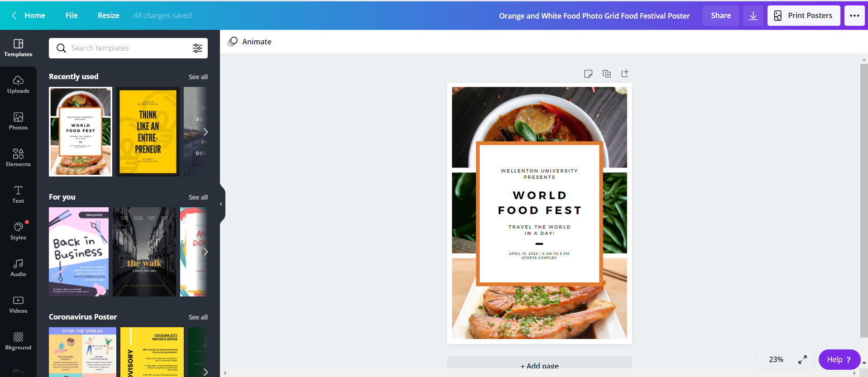Screen dimensions: 868x377
Task: Open the search filter options icon
Action: tap(197, 48)
